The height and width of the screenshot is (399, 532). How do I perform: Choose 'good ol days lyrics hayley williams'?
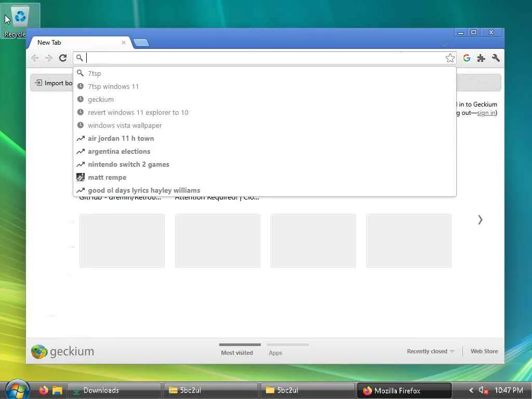point(264,190)
